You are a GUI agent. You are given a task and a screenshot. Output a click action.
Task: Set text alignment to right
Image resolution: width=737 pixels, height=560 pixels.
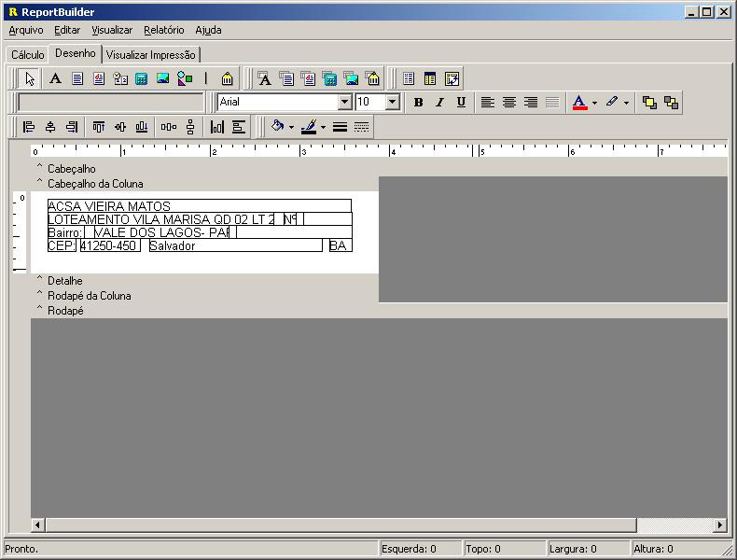pos(531,103)
